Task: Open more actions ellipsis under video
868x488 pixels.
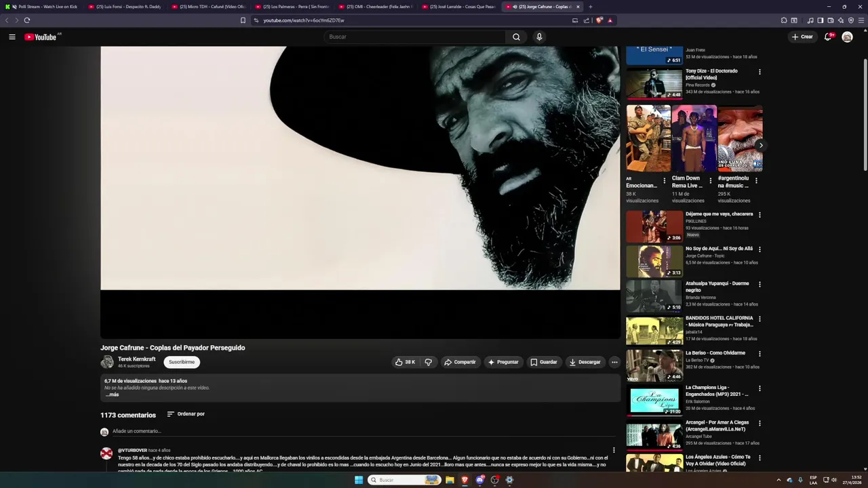Action: 614,362
